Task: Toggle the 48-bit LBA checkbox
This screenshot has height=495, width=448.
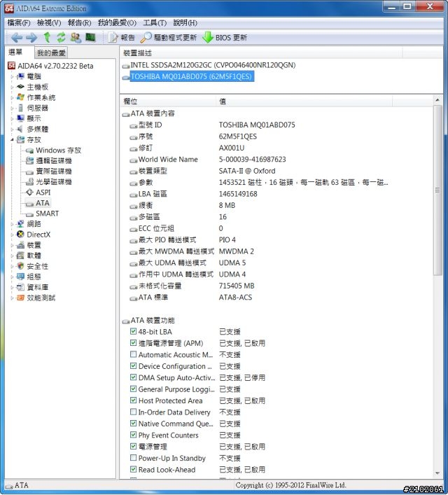Action: click(x=133, y=331)
